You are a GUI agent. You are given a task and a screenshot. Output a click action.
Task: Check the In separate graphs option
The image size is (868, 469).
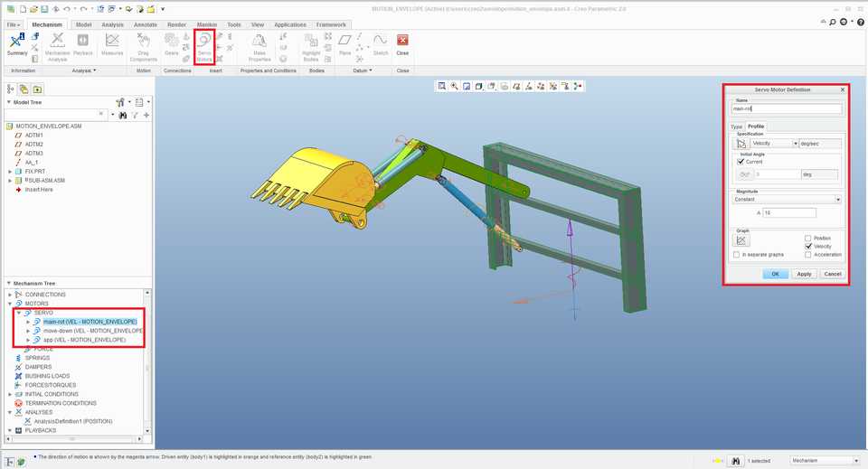pyautogui.click(x=736, y=255)
